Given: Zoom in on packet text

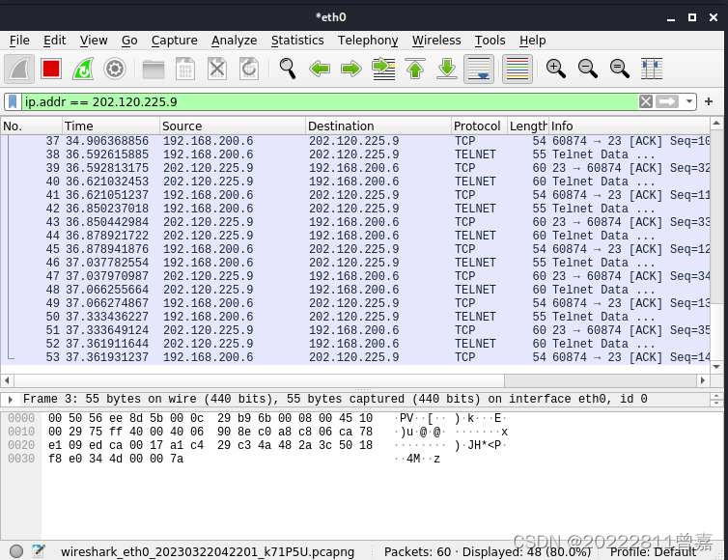Looking at the screenshot, I should 556,69.
